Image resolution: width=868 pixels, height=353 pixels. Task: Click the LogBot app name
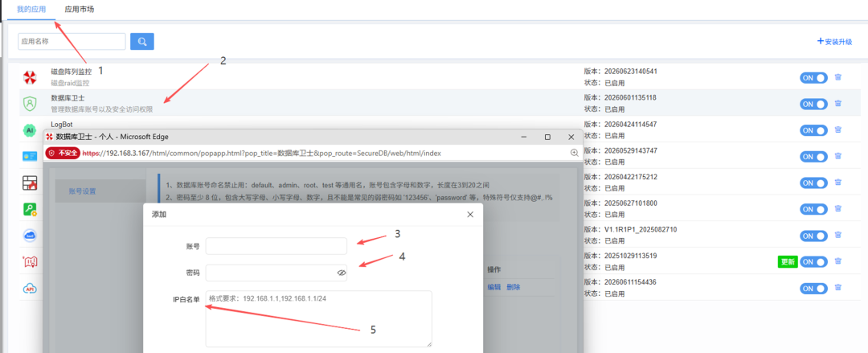[x=61, y=124]
